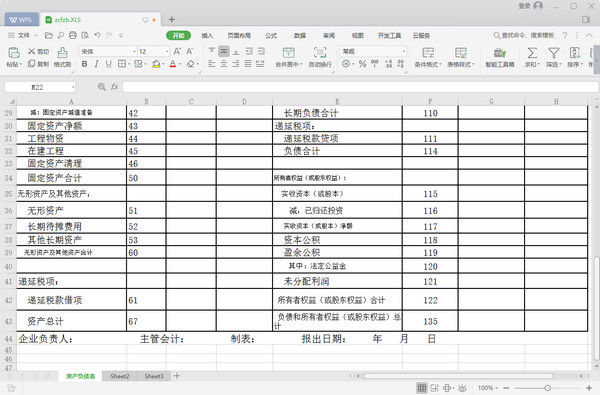600x395 pixels.
Task: Expand the font size dropdown
Action: click(x=167, y=51)
